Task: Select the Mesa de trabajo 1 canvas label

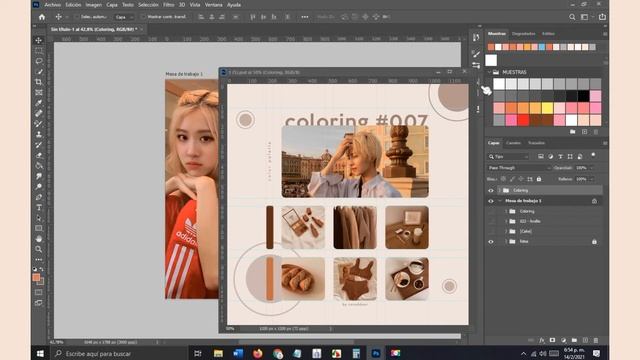Action: (x=184, y=74)
